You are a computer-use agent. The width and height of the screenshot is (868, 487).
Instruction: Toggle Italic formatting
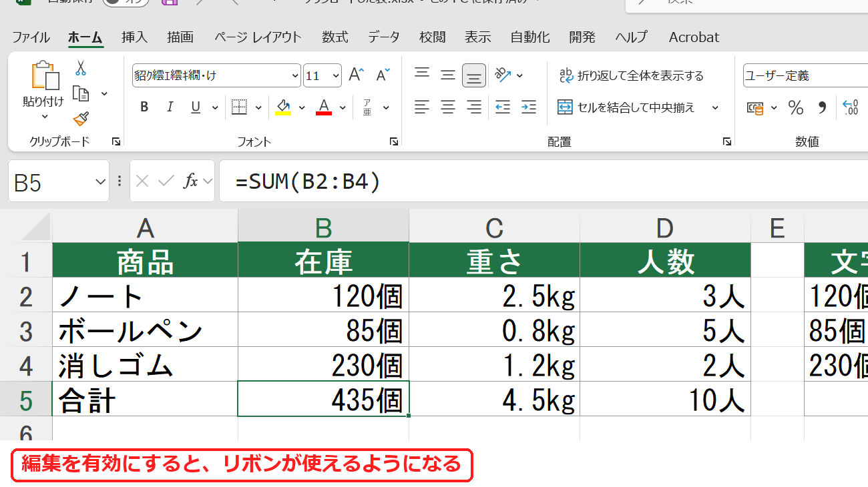tap(170, 107)
